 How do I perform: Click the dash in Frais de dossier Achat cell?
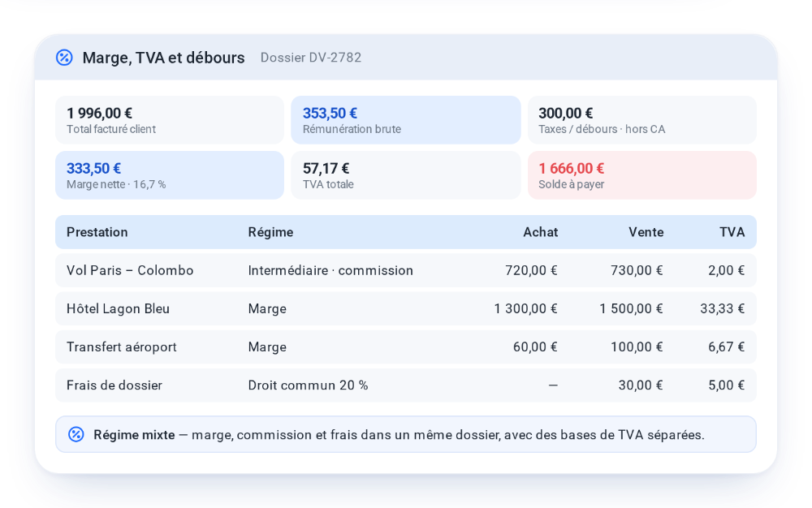[x=553, y=385]
